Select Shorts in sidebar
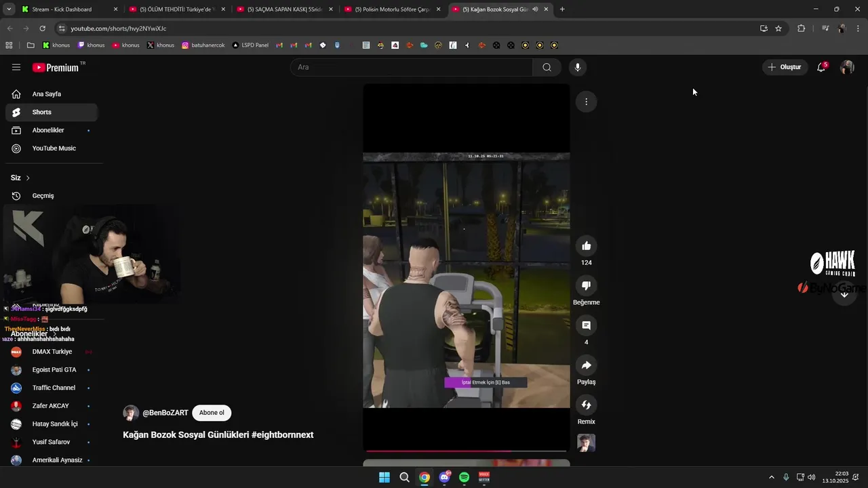This screenshot has height=488, width=868. tap(52, 113)
